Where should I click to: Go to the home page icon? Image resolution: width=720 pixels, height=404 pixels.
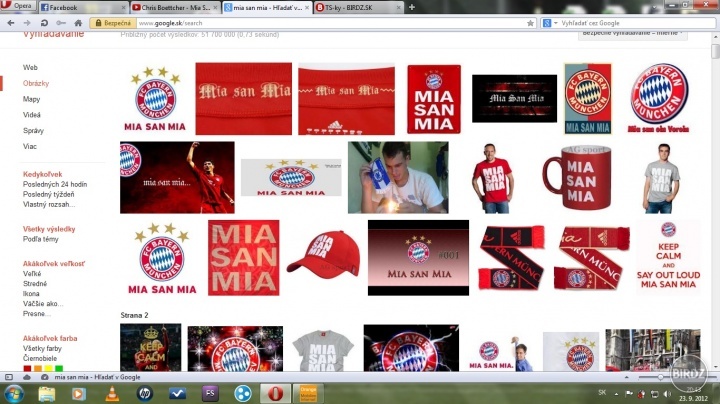point(78,23)
